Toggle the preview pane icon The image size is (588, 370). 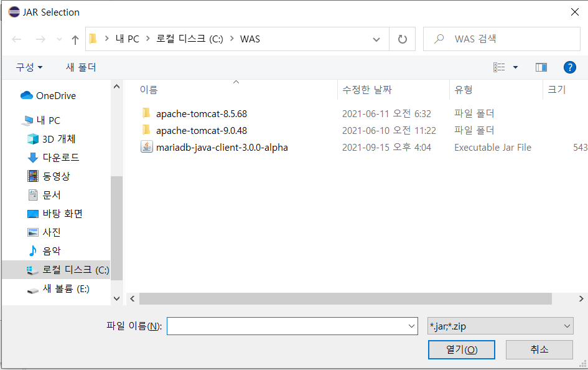click(541, 67)
